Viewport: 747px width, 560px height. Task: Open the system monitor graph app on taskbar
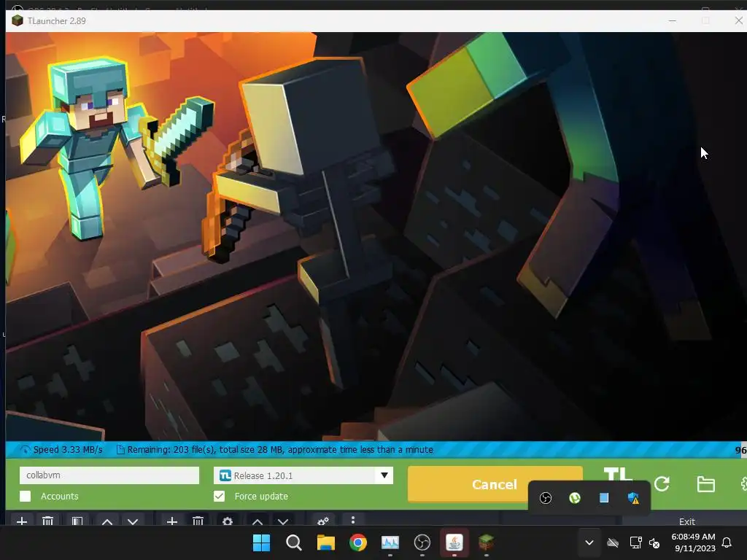pyautogui.click(x=390, y=542)
